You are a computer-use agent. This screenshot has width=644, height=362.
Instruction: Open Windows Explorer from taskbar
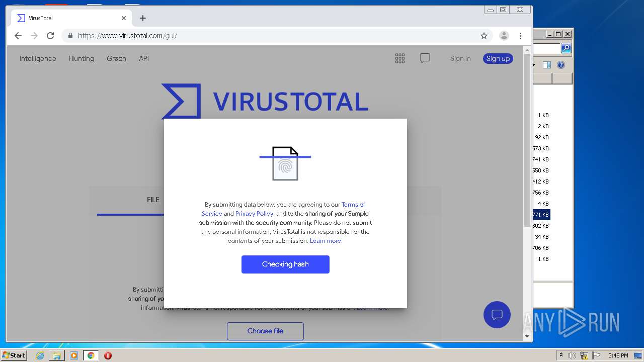[57, 355]
